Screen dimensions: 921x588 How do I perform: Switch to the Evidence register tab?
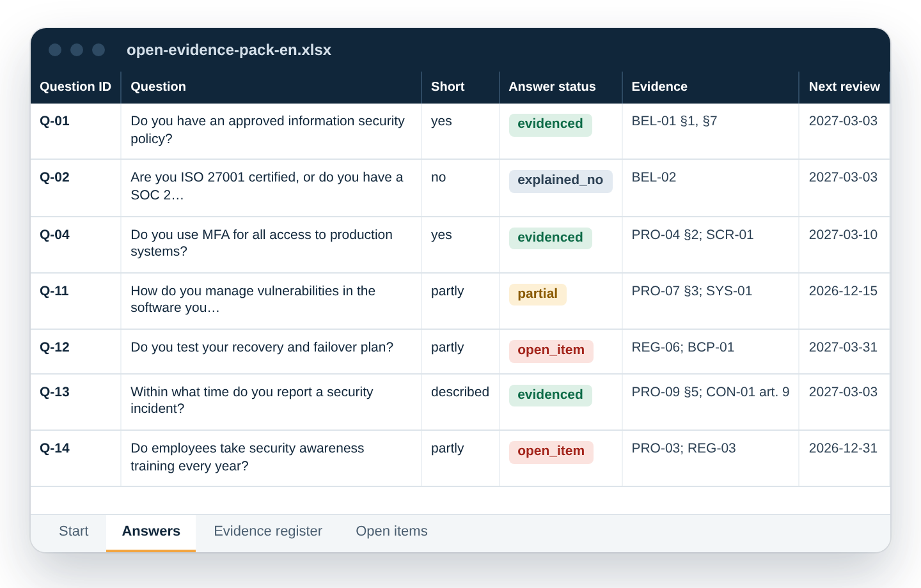coord(268,532)
